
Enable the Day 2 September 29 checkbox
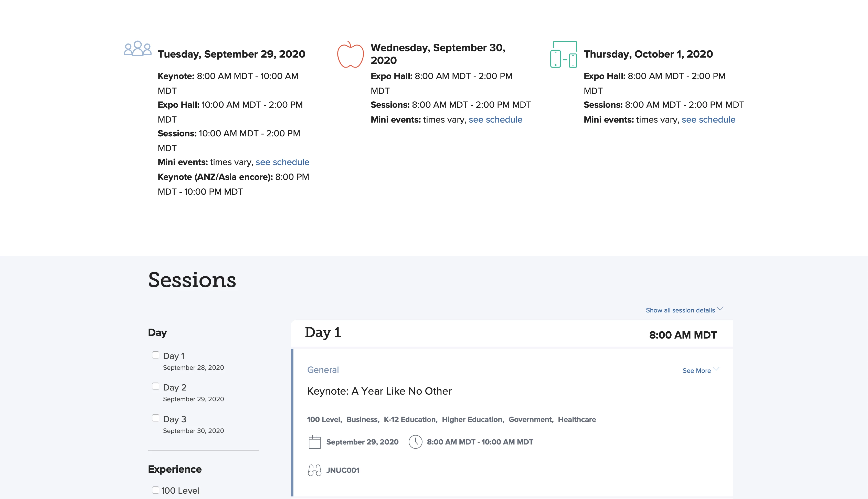[156, 387]
